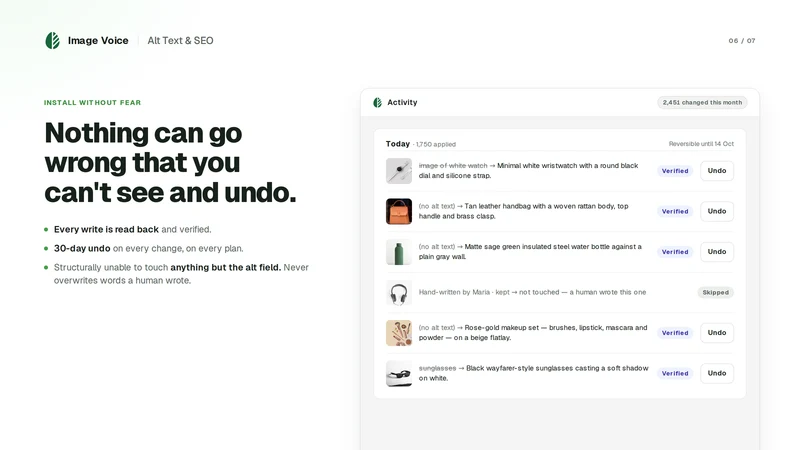Image resolution: width=800 pixels, height=450 pixels.
Task: Click Verified badge on water bottle row
Action: click(x=675, y=252)
